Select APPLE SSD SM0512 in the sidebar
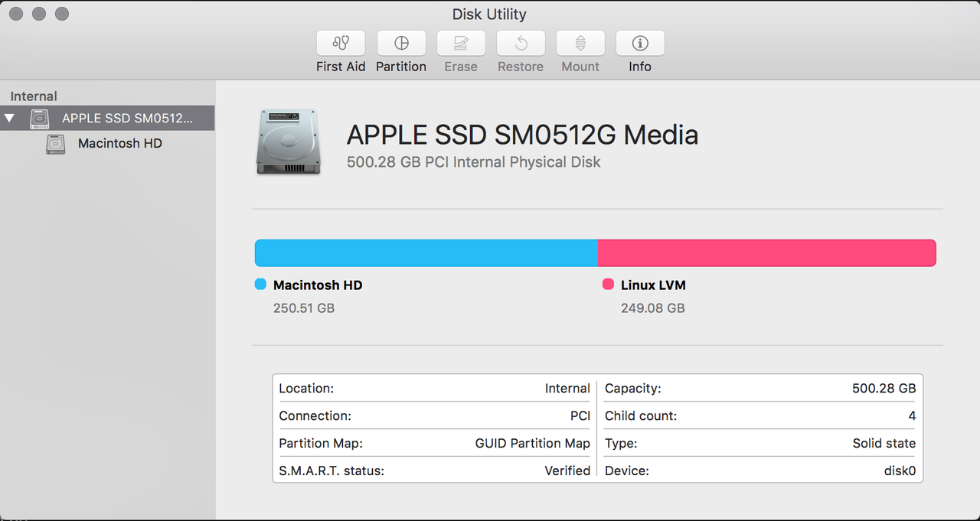 coord(107,118)
